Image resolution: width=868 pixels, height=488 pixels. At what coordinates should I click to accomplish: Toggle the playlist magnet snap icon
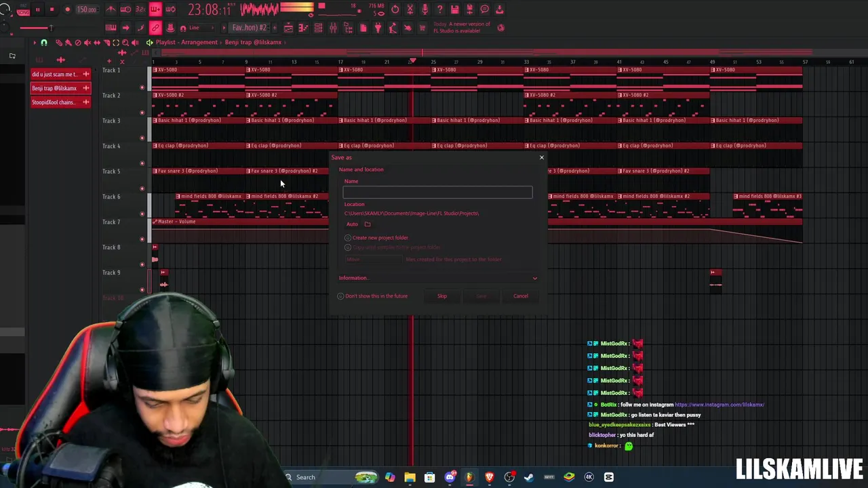(x=43, y=42)
